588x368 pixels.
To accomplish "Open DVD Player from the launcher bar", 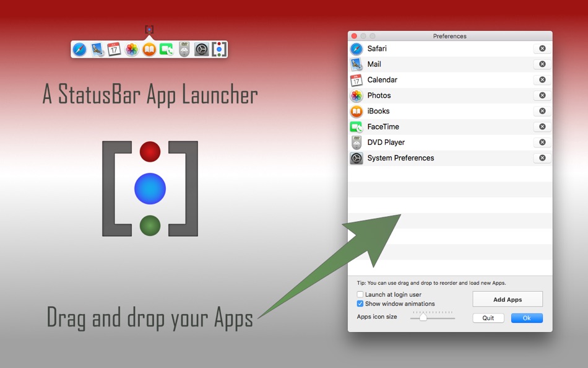I will coord(183,49).
